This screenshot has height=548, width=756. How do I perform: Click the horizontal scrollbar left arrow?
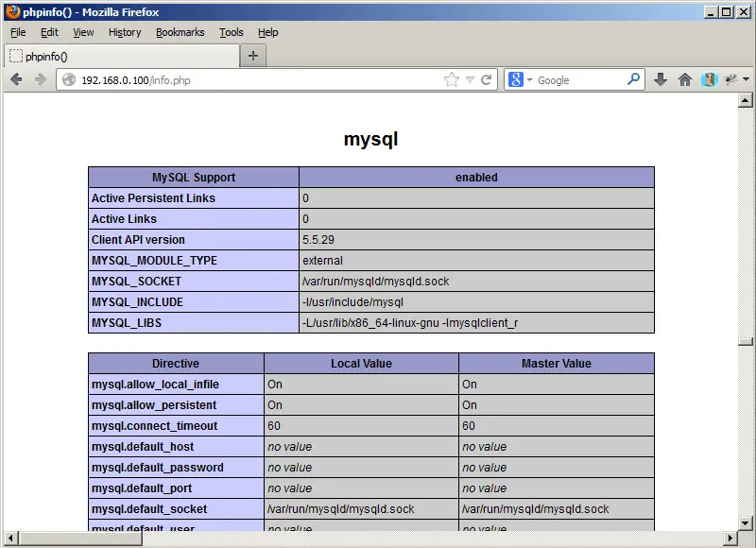pos(11,538)
